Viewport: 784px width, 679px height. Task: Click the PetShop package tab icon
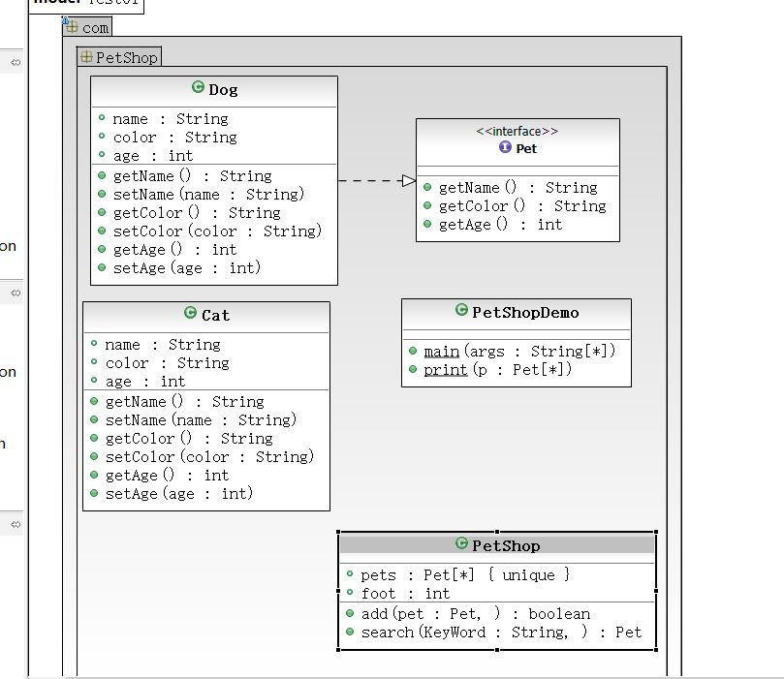point(86,56)
